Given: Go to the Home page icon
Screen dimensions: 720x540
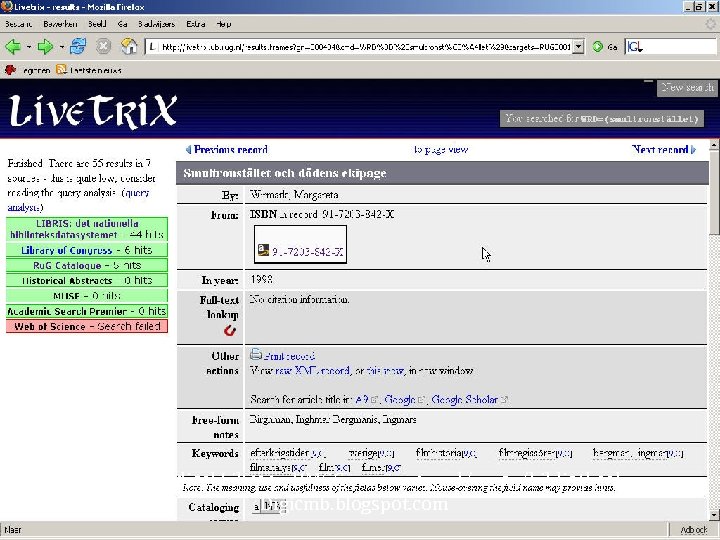Looking at the screenshot, I should (129, 46).
